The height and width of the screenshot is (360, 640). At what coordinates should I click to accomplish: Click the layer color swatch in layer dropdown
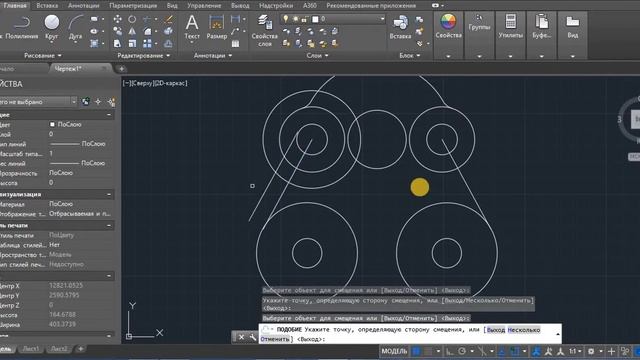pyautogui.click(x=315, y=19)
